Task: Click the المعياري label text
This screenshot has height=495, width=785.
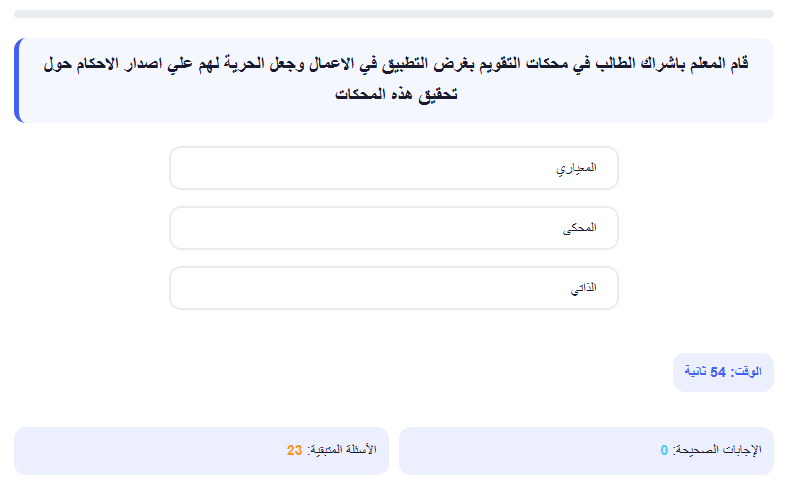Action: [576, 168]
